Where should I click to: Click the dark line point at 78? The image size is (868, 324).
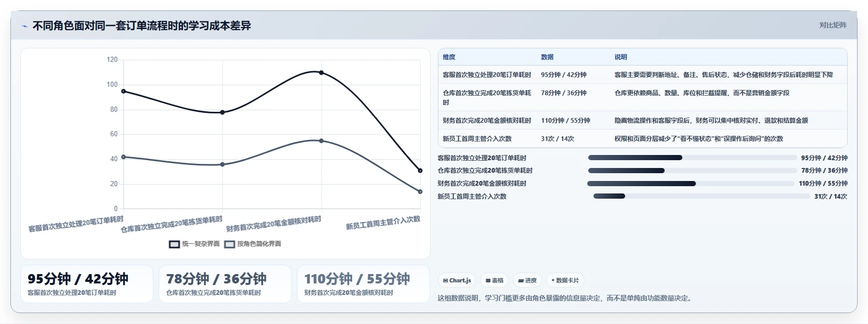[x=223, y=112]
